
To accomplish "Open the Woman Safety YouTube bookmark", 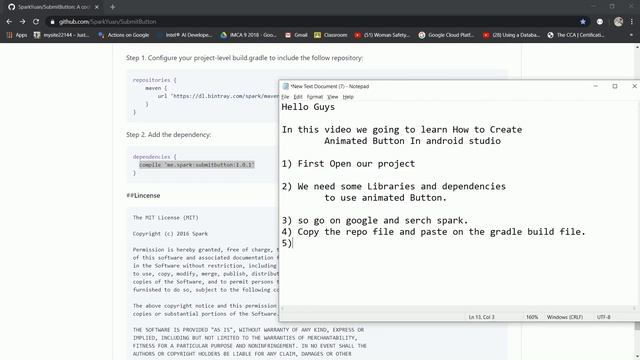I will [x=382, y=35].
